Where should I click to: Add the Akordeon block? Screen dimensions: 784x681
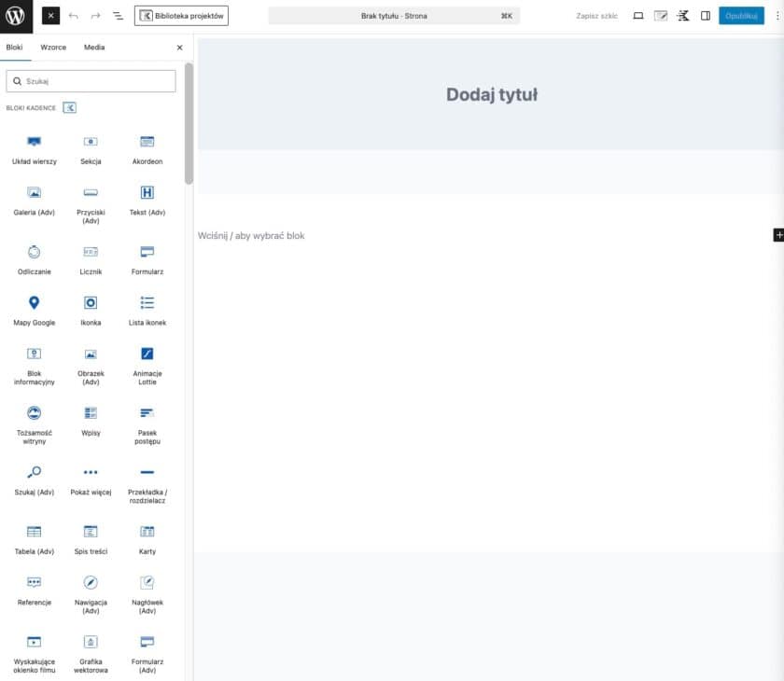[147, 148]
